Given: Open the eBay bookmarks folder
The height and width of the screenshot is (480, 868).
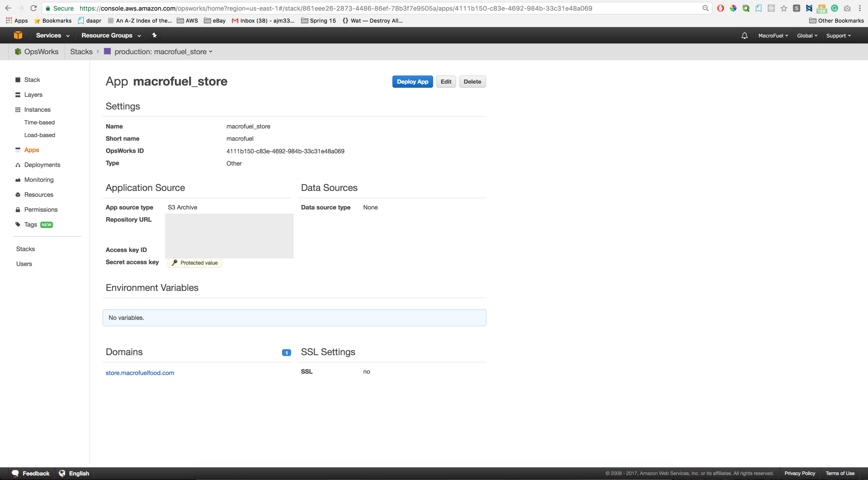Looking at the screenshot, I should point(215,21).
